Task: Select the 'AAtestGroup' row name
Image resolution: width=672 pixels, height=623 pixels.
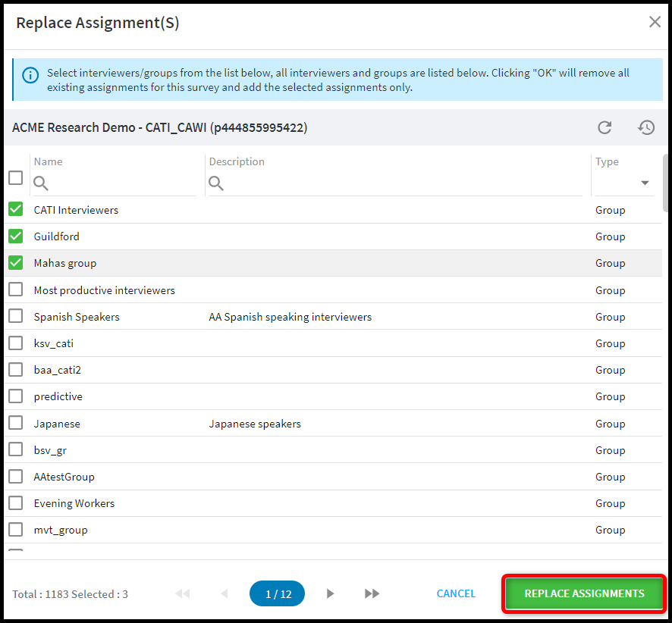Action: 64,477
